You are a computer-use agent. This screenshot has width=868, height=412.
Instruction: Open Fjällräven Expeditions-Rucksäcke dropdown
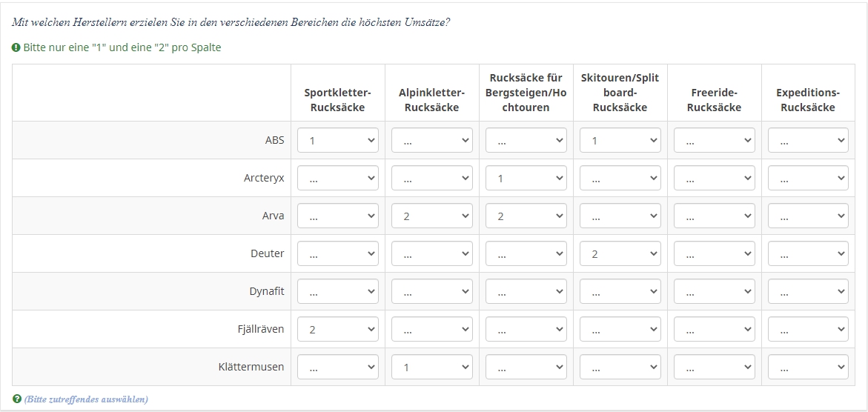(808, 329)
